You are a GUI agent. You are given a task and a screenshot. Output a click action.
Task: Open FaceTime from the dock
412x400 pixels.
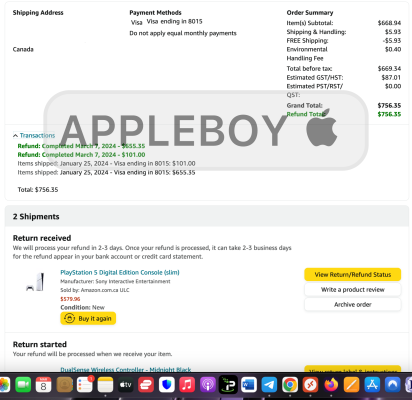click(23, 385)
